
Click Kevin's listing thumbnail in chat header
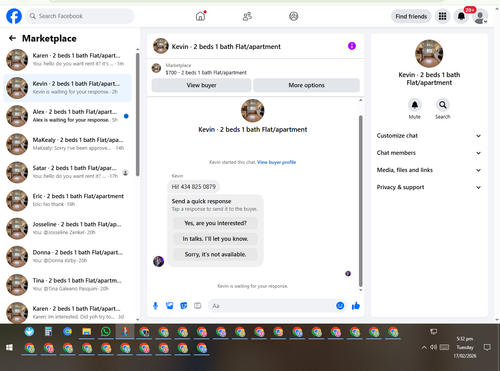[x=161, y=46]
